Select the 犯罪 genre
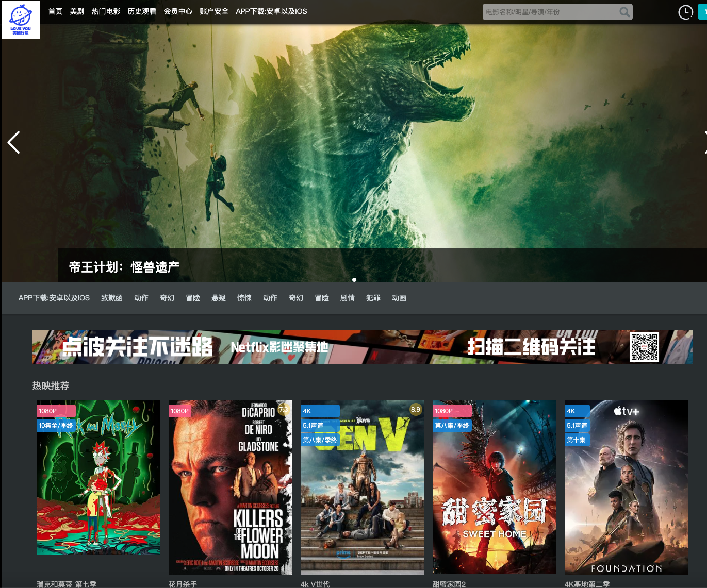 point(373,298)
